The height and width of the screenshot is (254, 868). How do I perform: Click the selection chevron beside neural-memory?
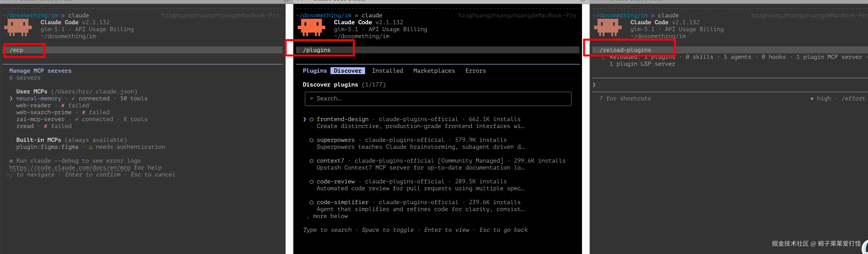(11, 99)
